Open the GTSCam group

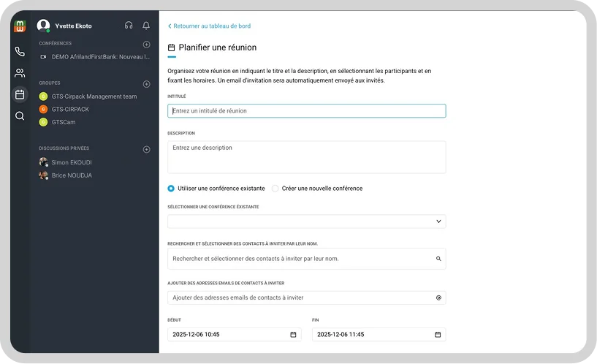click(x=64, y=122)
